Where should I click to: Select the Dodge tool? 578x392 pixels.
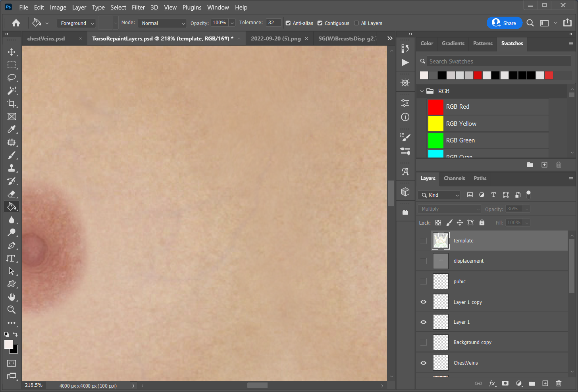click(12, 233)
